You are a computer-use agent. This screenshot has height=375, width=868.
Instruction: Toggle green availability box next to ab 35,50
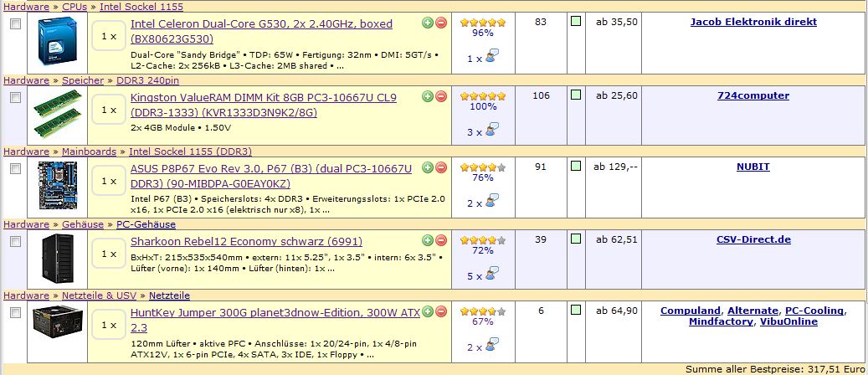click(x=576, y=22)
